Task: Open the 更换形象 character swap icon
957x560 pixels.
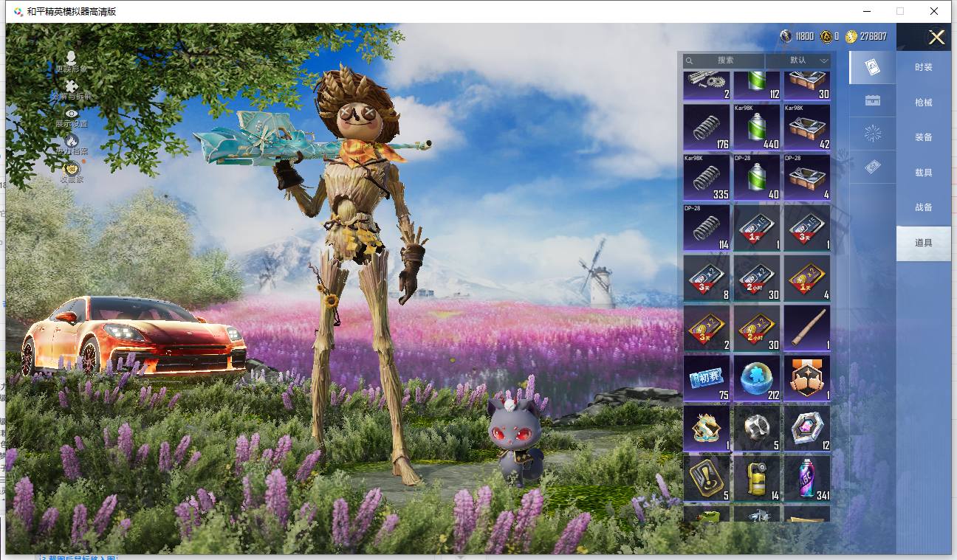Action: coord(71,61)
